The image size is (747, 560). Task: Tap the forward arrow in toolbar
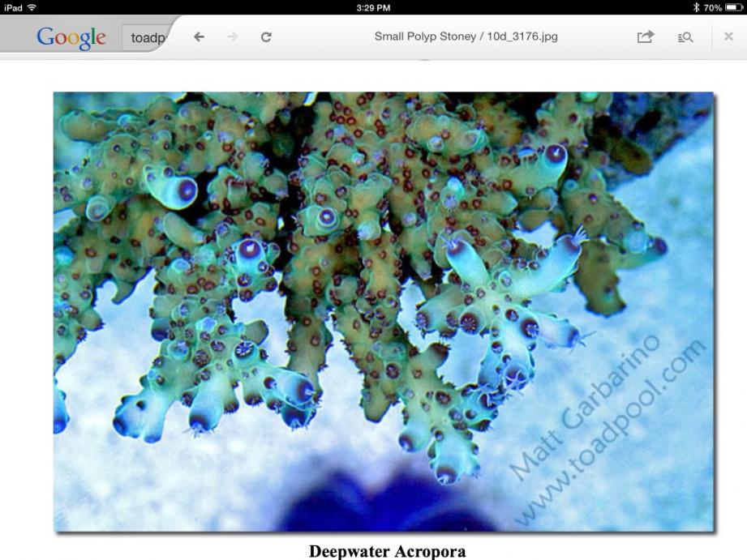pos(233,36)
